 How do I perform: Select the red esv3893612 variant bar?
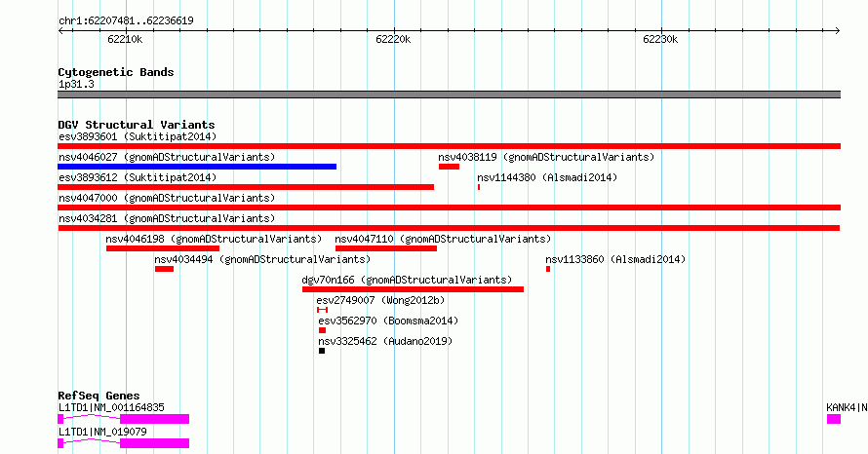[x=246, y=187]
